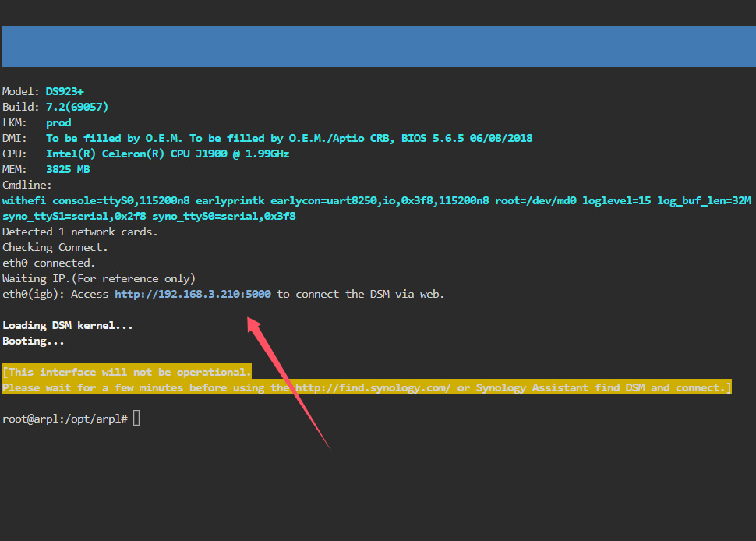Click the root@arpl:/opt/arpl# prompt text

65,419
